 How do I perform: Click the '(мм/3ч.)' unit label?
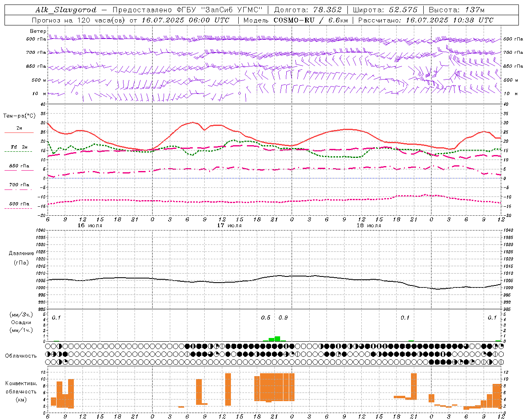pyautogui.click(x=21, y=315)
